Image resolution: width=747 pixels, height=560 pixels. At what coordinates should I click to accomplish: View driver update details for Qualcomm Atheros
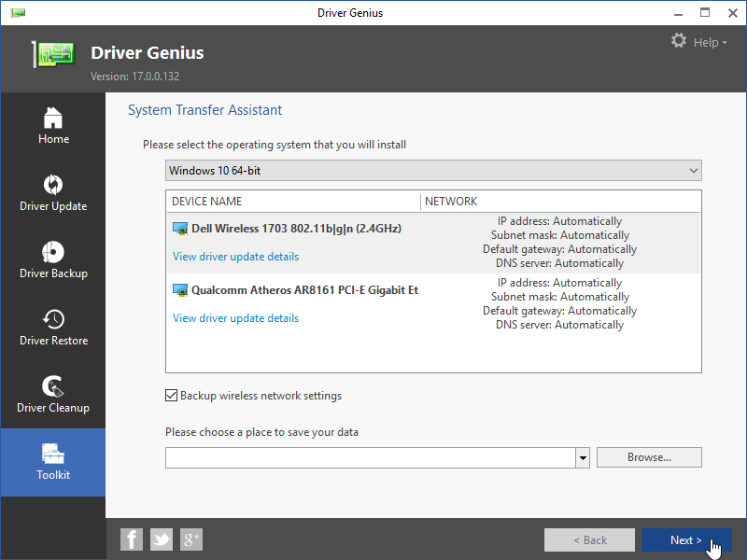click(236, 318)
